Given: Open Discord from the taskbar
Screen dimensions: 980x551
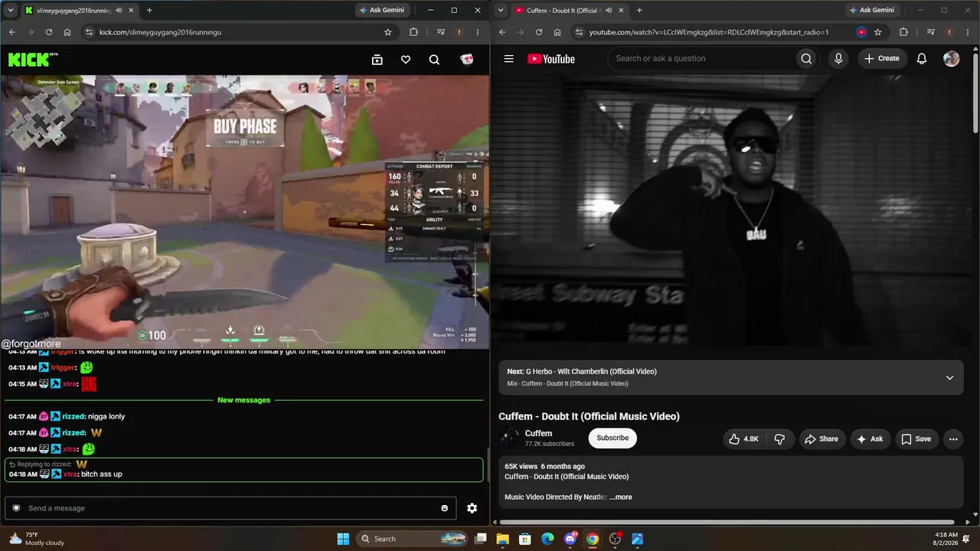Looking at the screenshot, I should [x=570, y=539].
